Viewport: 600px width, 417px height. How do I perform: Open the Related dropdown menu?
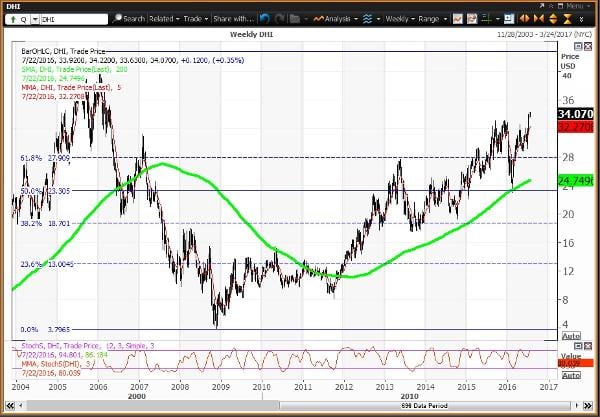coord(164,19)
